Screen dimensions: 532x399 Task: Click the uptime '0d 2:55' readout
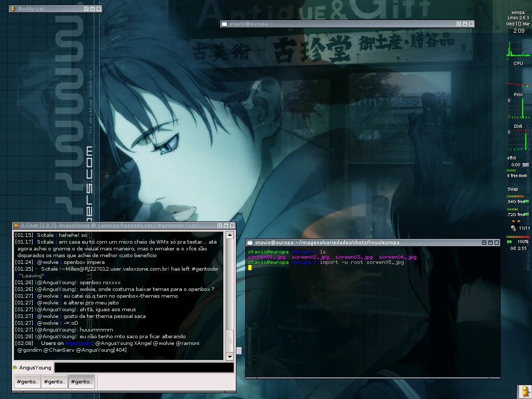(518, 248)
